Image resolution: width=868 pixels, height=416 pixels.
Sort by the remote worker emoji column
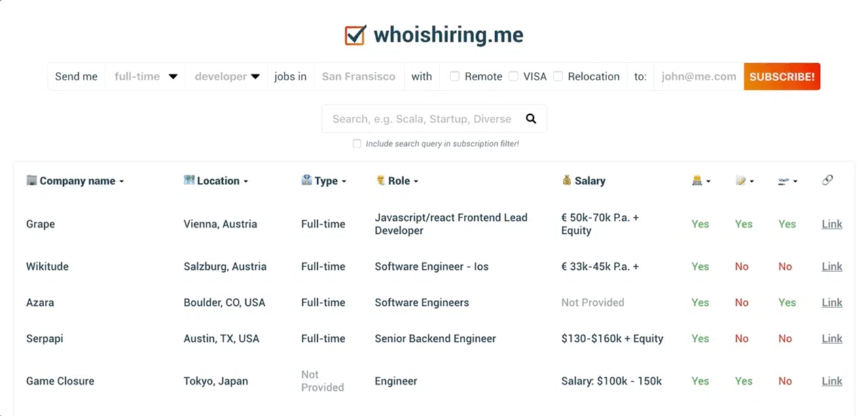pos(701,181)
